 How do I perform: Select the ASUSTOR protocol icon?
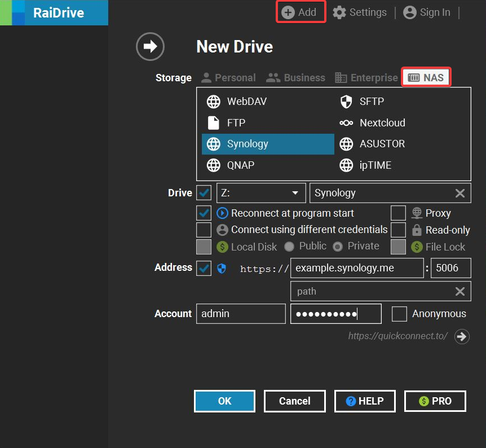coord(346,144)
